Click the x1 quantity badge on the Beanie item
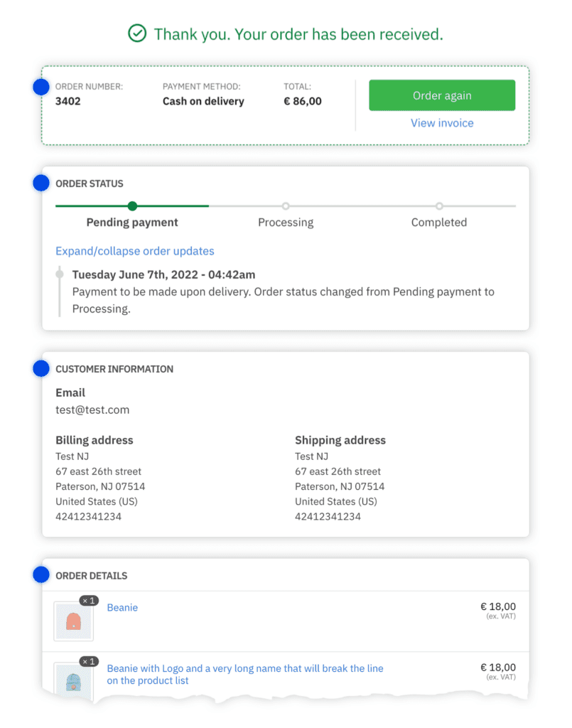Screen dimensions: 572x728 [x=90, y=601]
